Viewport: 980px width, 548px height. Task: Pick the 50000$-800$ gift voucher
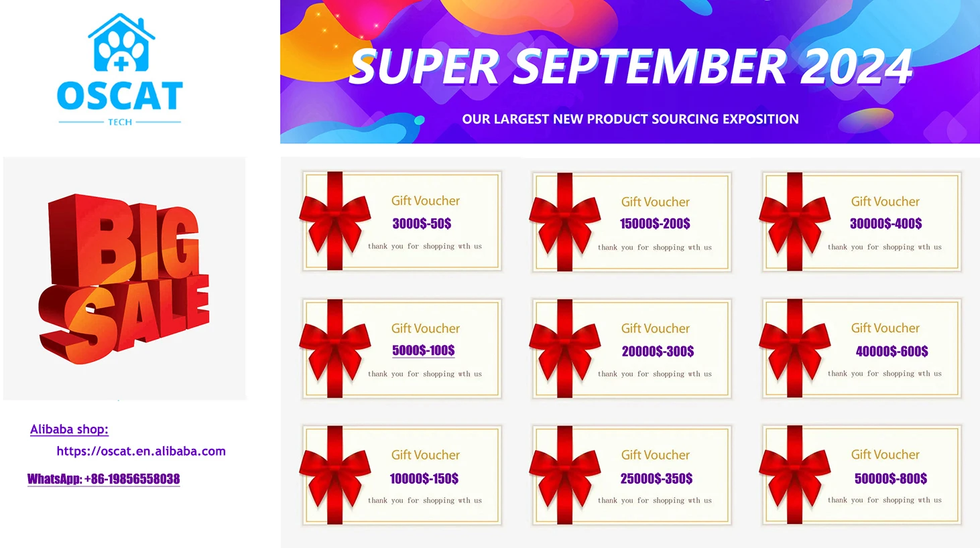tap(861, 475)
